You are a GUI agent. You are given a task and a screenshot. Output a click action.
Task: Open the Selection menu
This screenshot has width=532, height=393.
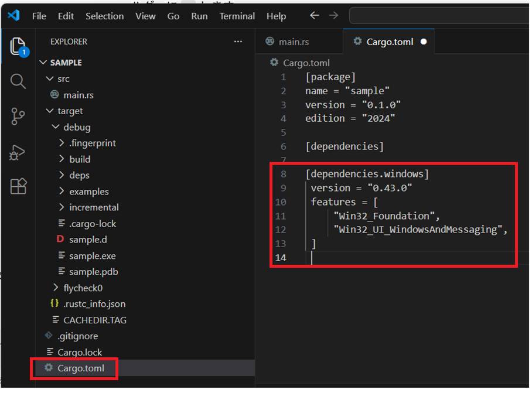pos(104,16)
